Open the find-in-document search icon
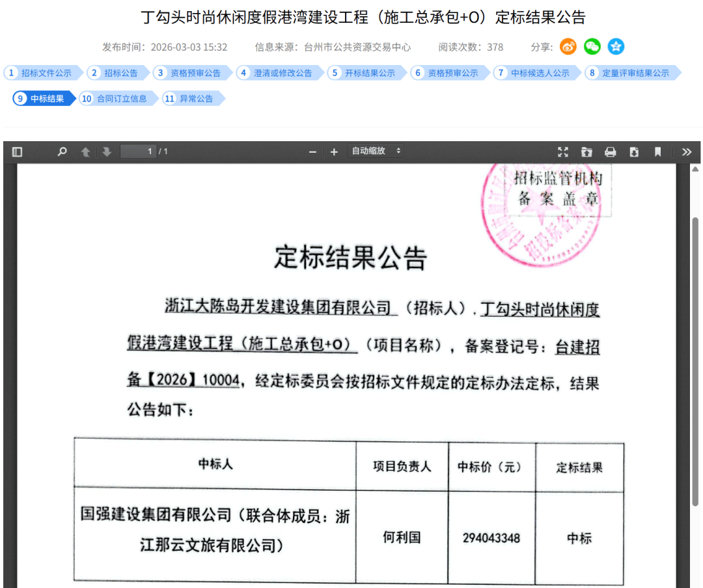 click(x=62, y=152)
